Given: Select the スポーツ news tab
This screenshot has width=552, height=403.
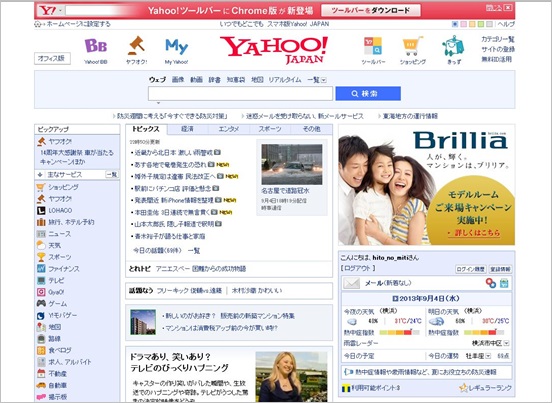Looking at the screenshot, I should tap(270, 129).
